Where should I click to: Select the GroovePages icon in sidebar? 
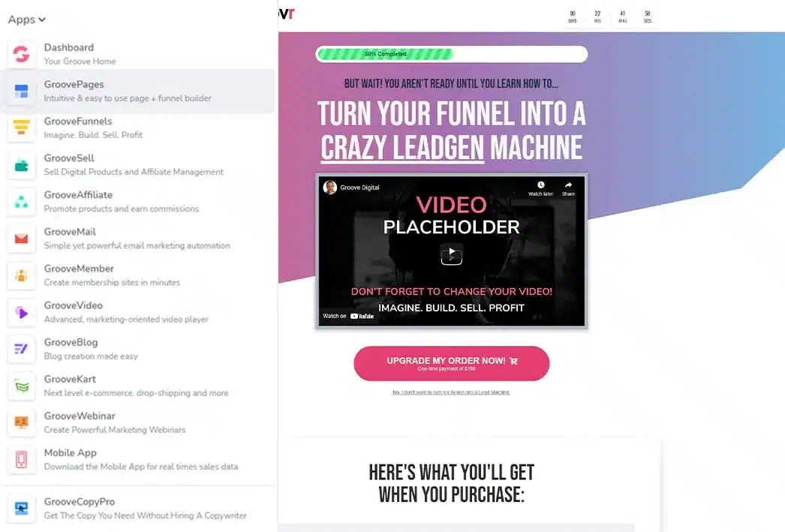(22, 91)
